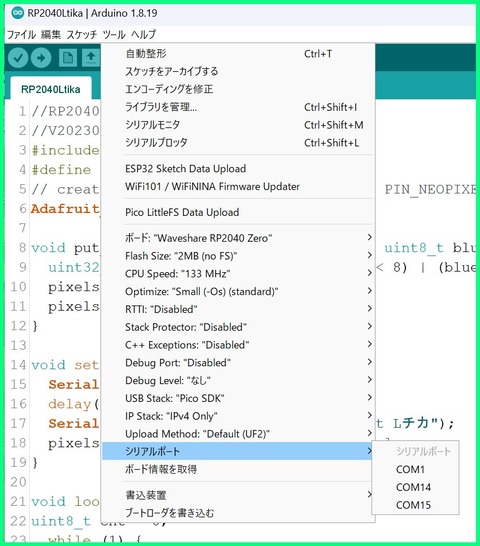Expand CPU Speed 133 MHz submenu
Image resolution: width=480 pixels, height=546 pixels.
238,274
